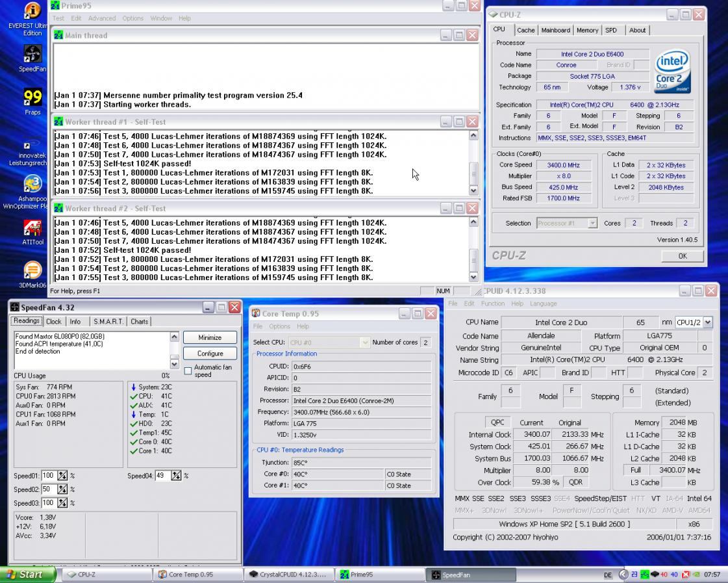This screenshot has width=728, height=583.
Task: Click the DE language indicator
Action: pyautogui.click(x=607, y=575)
